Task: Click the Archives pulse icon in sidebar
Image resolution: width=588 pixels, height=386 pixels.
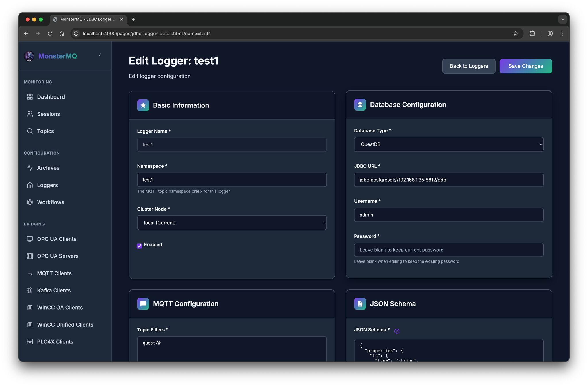Action: point(30,168)
